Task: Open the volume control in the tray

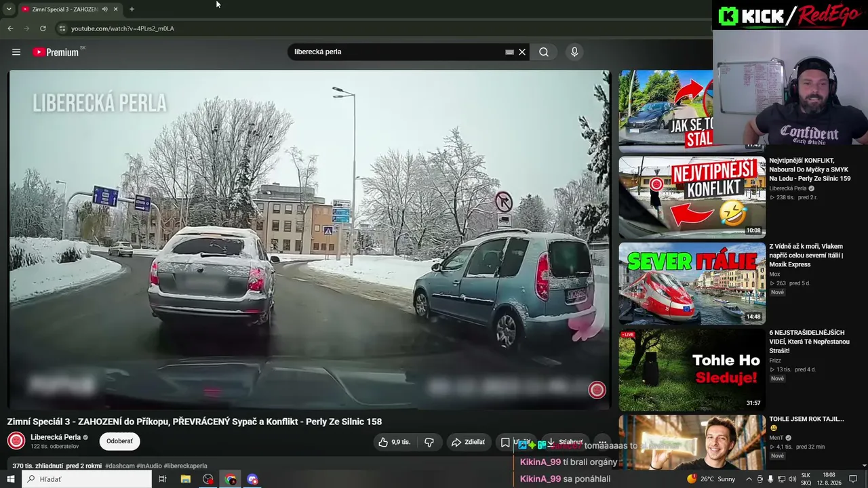Action: (x=793, y=479)
